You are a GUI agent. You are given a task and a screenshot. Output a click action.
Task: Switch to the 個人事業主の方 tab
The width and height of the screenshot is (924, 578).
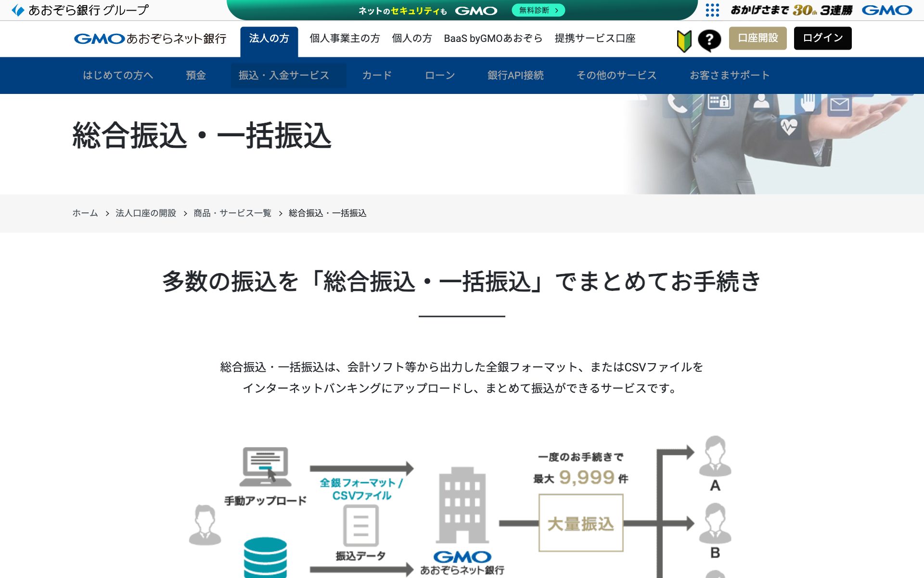(x=345, y=38)
